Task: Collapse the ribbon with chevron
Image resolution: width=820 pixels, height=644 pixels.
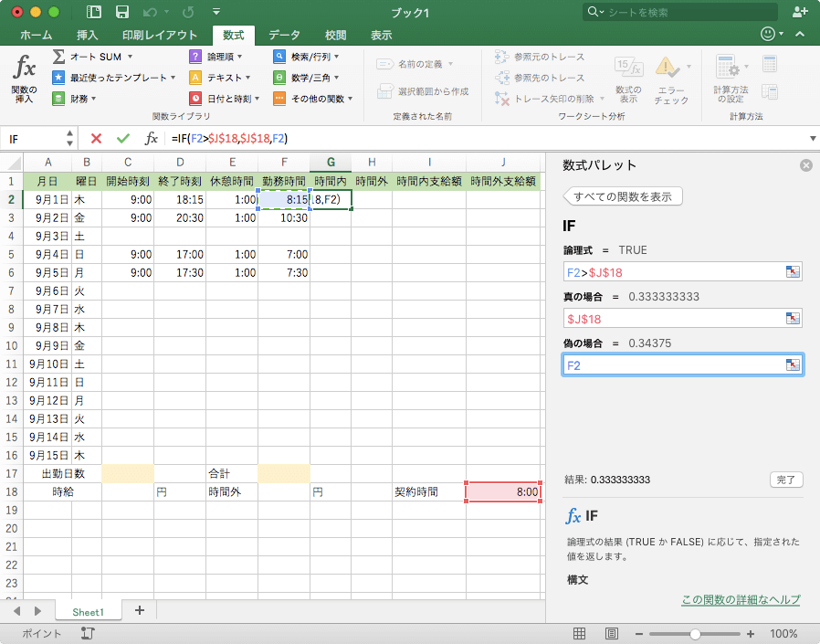Action: pos(800,34)
